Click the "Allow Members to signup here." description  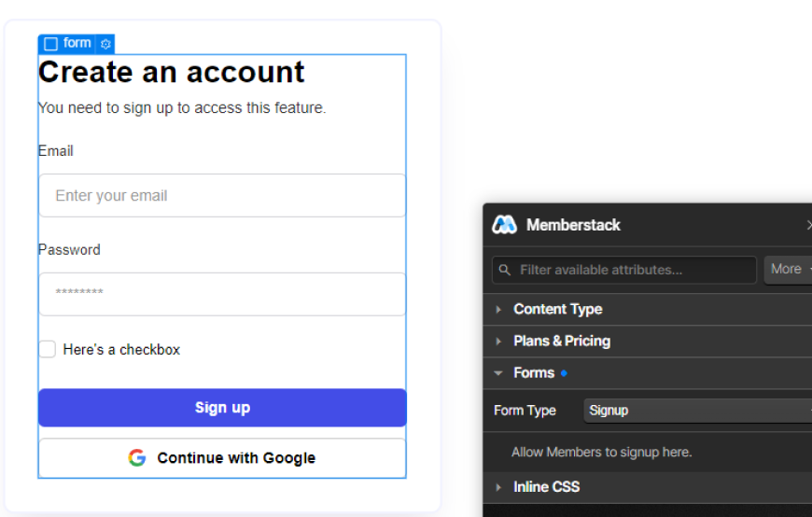tap(602, 453)
